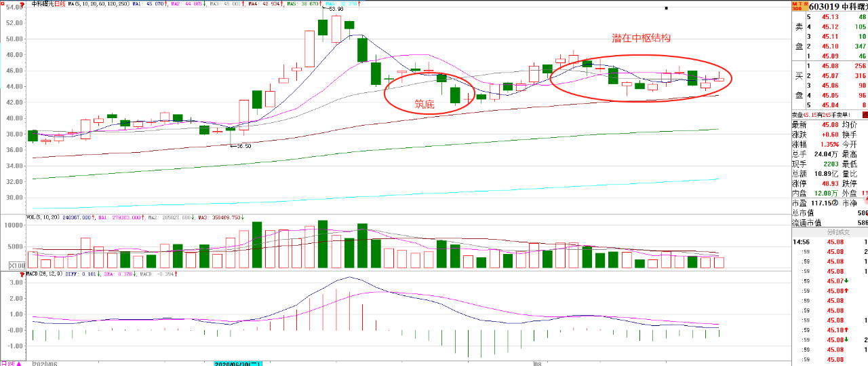Image resolution: width=868 pixels, height=366 pixels.
Task: Select sell level 1 price 45.09
Action: click(x=830, y=56)
